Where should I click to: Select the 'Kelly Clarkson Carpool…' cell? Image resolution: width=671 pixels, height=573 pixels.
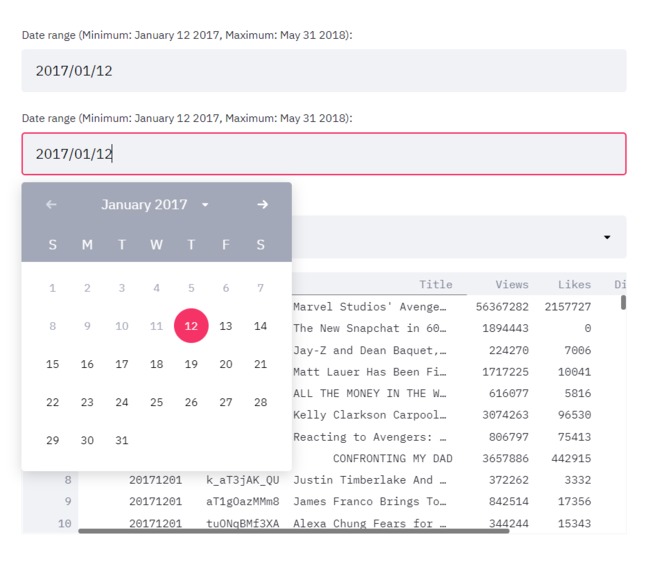pyautogui.click(x=370, y=415)
